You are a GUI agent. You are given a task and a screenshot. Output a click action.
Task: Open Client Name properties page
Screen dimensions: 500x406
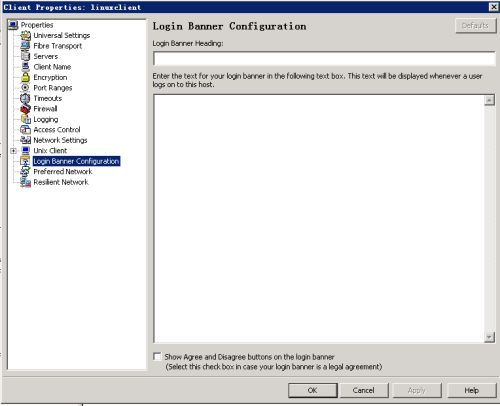[x=52, y=67]
